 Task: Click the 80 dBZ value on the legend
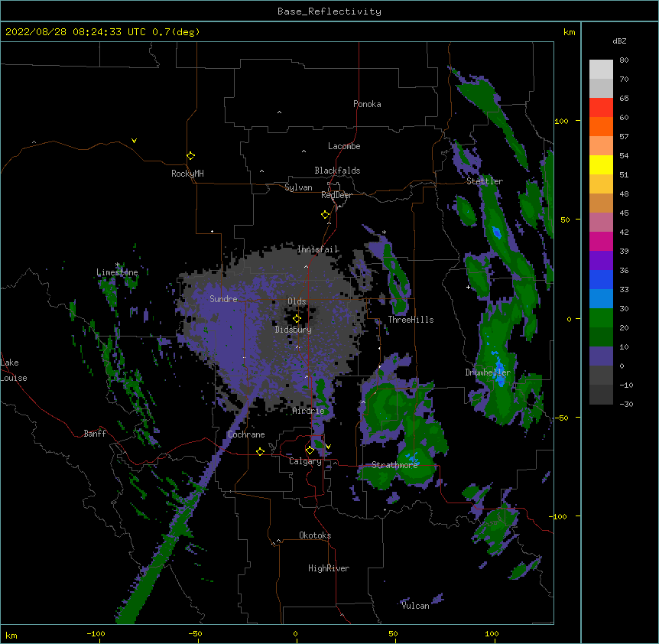(x=624, y=60)
